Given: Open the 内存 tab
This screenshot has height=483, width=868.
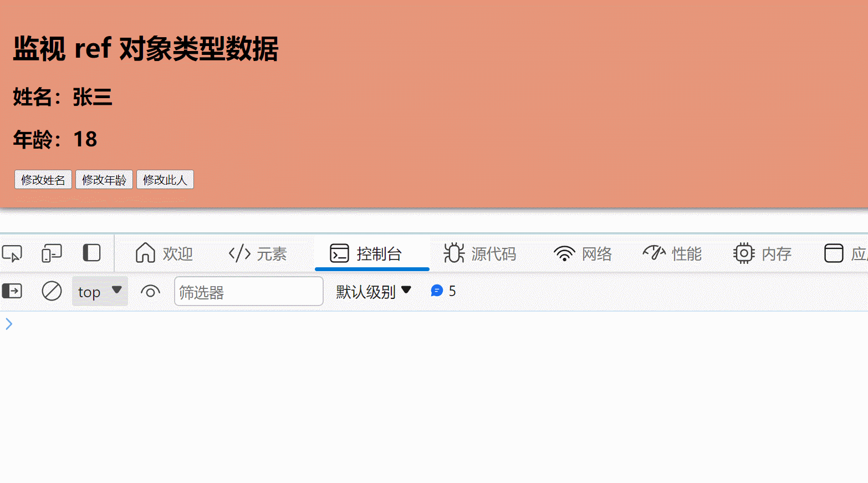Looking at the screenshot, I should [x=762, y=253].
